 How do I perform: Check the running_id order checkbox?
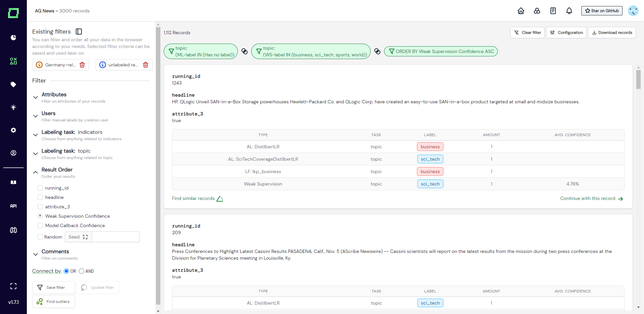[x=40, y=188]
